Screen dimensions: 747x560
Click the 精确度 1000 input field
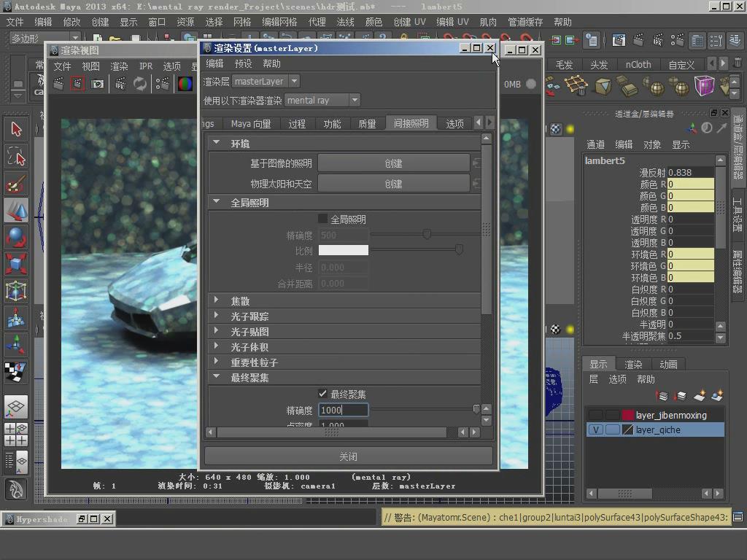pos(343,410)
